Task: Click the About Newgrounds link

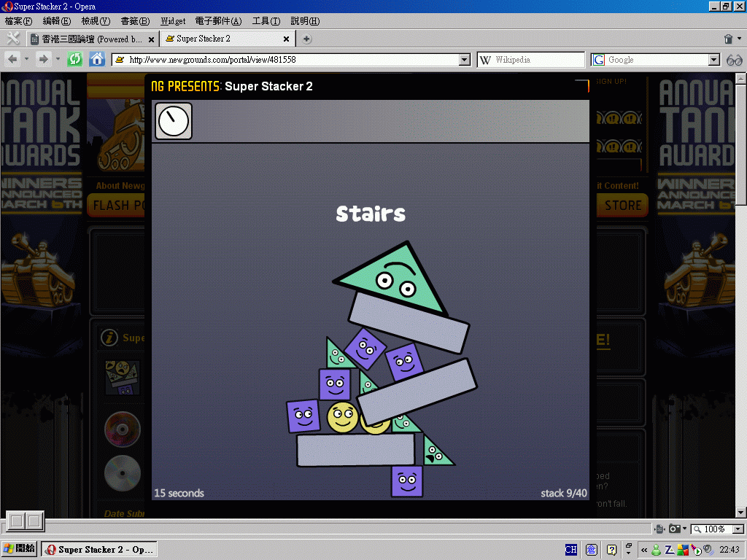Action: (120, 186)
